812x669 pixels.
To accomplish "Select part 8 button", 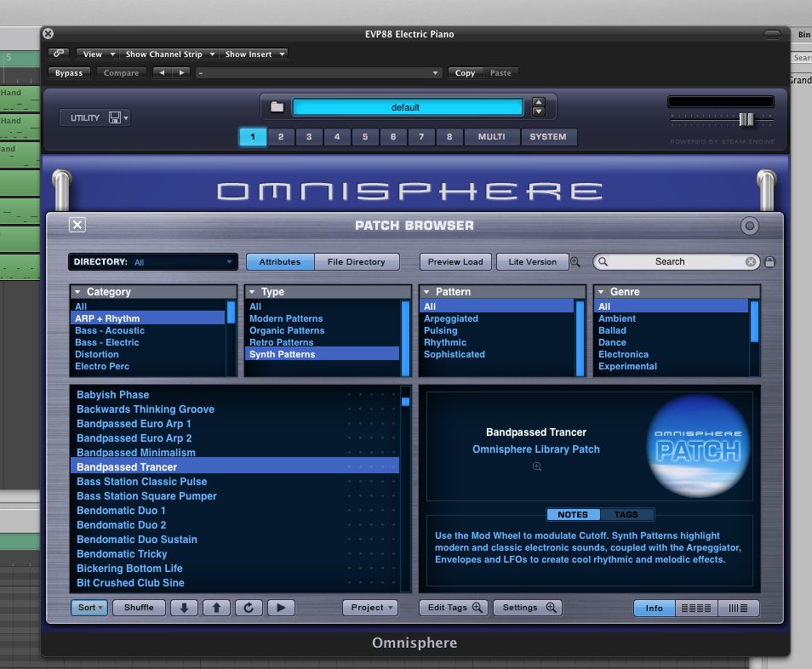I will tap(449, 137).
